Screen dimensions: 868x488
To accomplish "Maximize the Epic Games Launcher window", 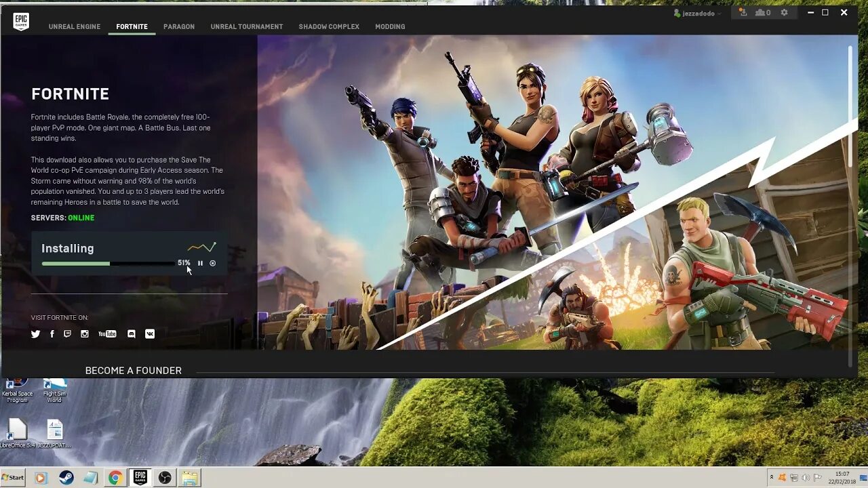I will click(825, 12).
